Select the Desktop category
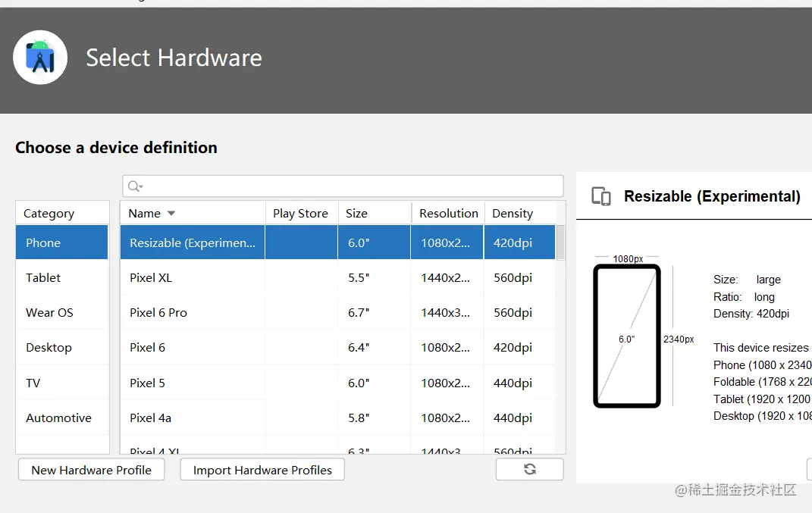 pyautogui.click(x=62, y=347)
